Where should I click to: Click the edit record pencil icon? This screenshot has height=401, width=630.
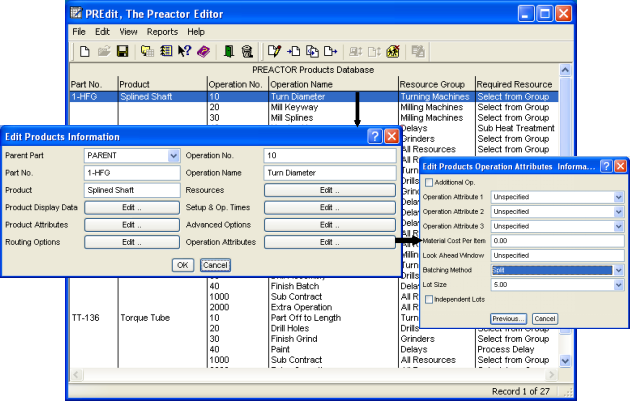[x=274, y=51]
